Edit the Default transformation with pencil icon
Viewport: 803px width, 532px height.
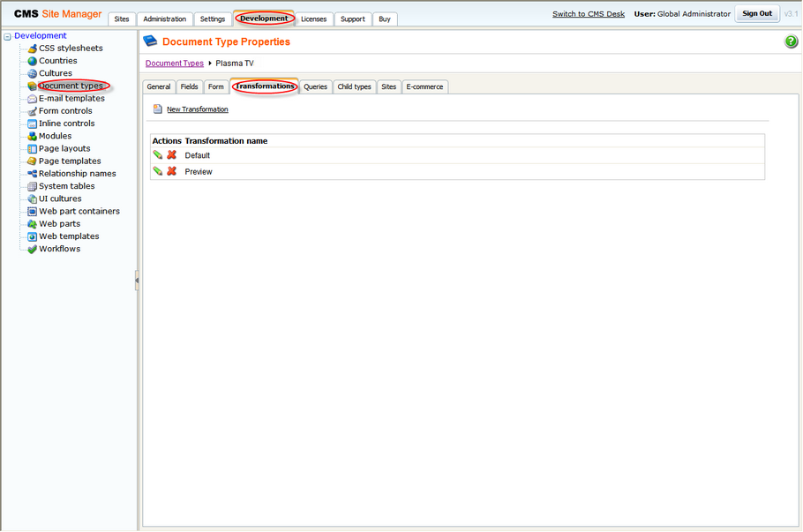[x=158, y=155]
